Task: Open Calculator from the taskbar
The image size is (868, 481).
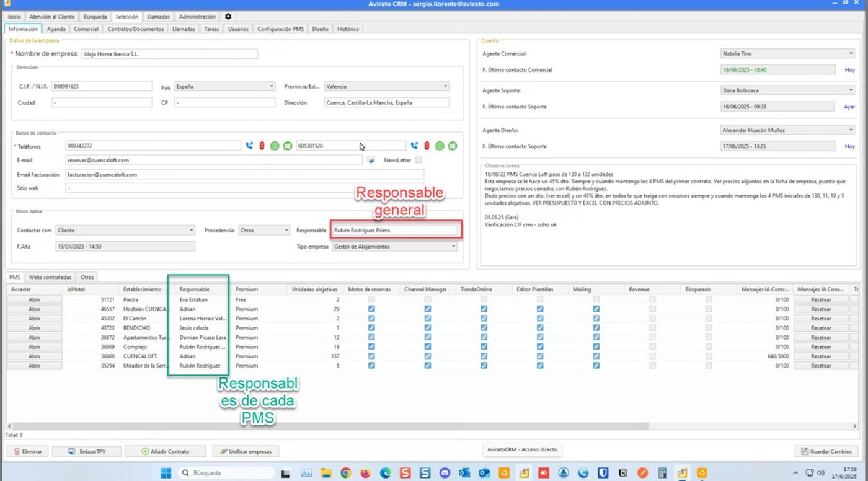Action: tap(663, 473)
